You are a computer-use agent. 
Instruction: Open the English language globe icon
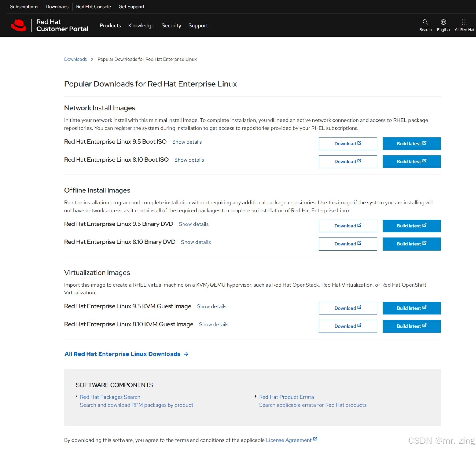tap(443, 22)
